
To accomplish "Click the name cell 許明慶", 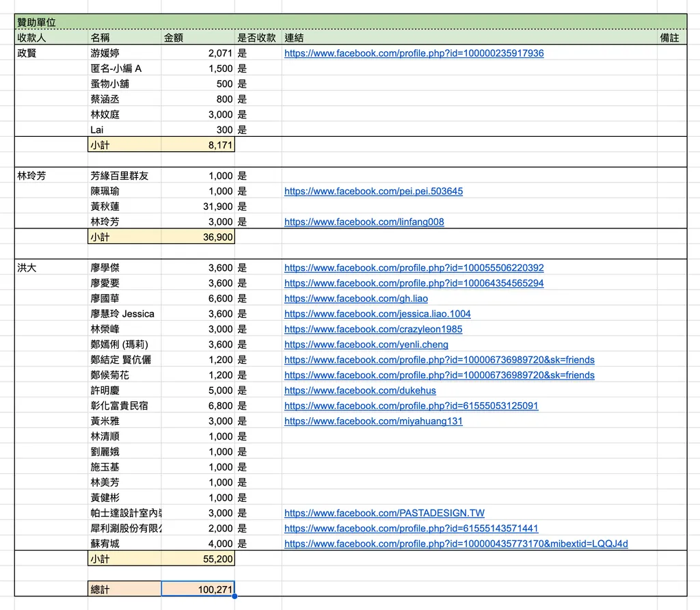I will tap(124, 390).
